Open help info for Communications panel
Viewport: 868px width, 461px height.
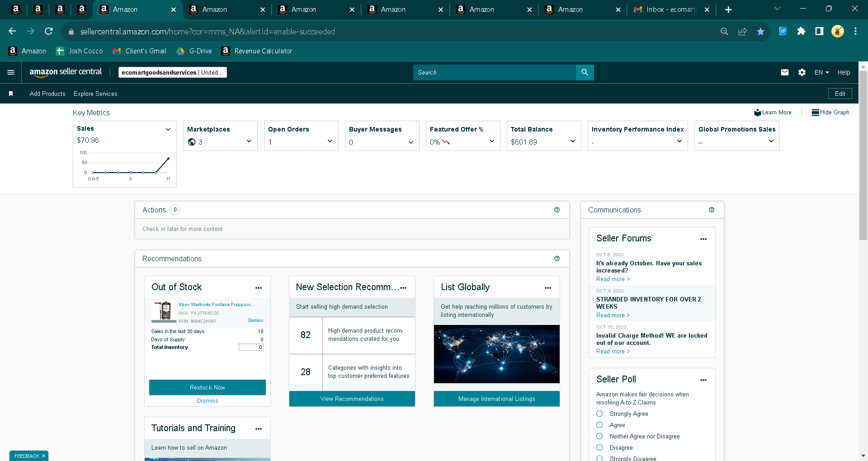(x=712, y=210)
